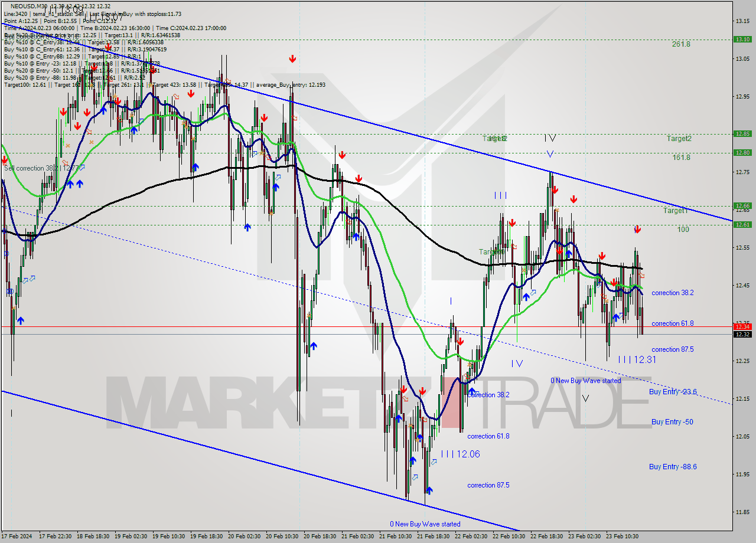Click the '17 Feb 22:30' time label
Viewport: 756px width, 543px height.
[56, 537]
